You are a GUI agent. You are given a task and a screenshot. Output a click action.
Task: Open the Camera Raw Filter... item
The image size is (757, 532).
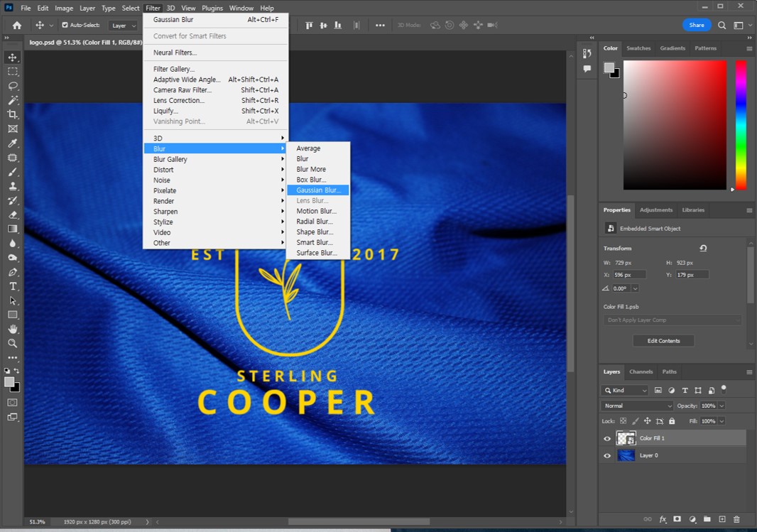(216, 89)
